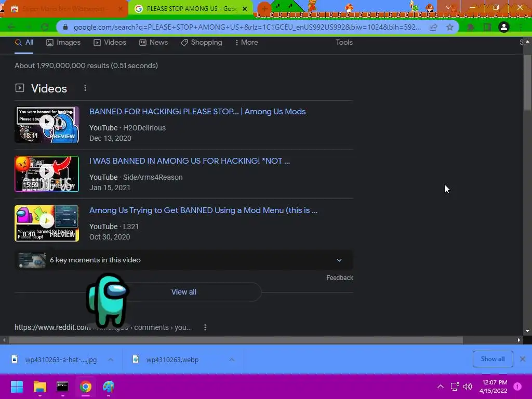This screenshot has width=532, height=399.
Task: Open the clock showing 12:07 PM
Action: 494,387
